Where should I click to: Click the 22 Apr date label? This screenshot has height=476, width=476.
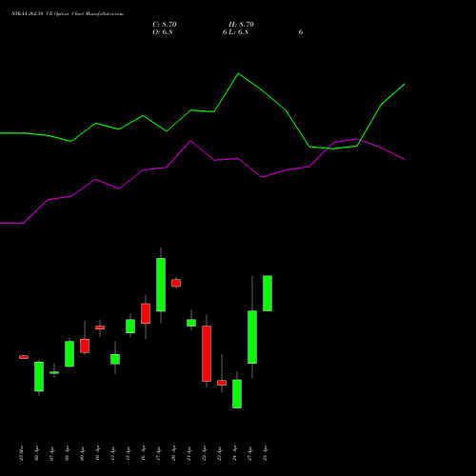204,453
